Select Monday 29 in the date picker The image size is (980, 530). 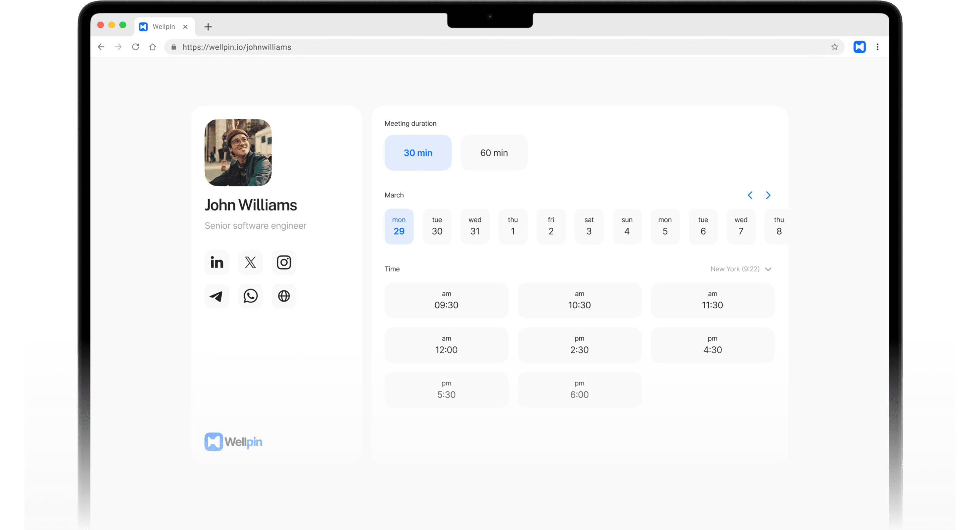399,226
